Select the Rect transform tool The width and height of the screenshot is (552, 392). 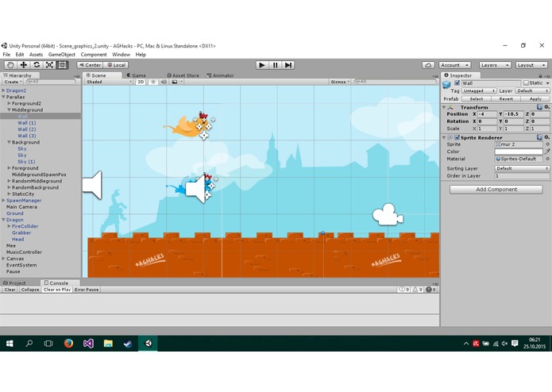(x=62, y=65)
